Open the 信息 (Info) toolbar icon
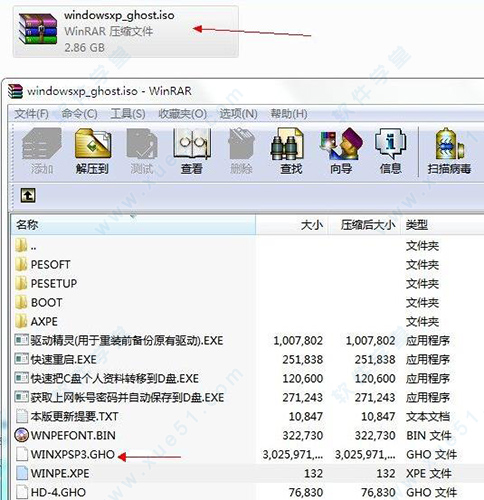The image size is (484, 500). point(390,152)
